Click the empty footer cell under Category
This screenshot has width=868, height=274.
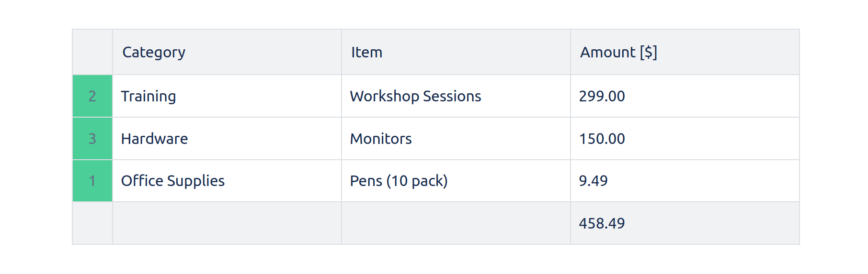tap(227, 223)
